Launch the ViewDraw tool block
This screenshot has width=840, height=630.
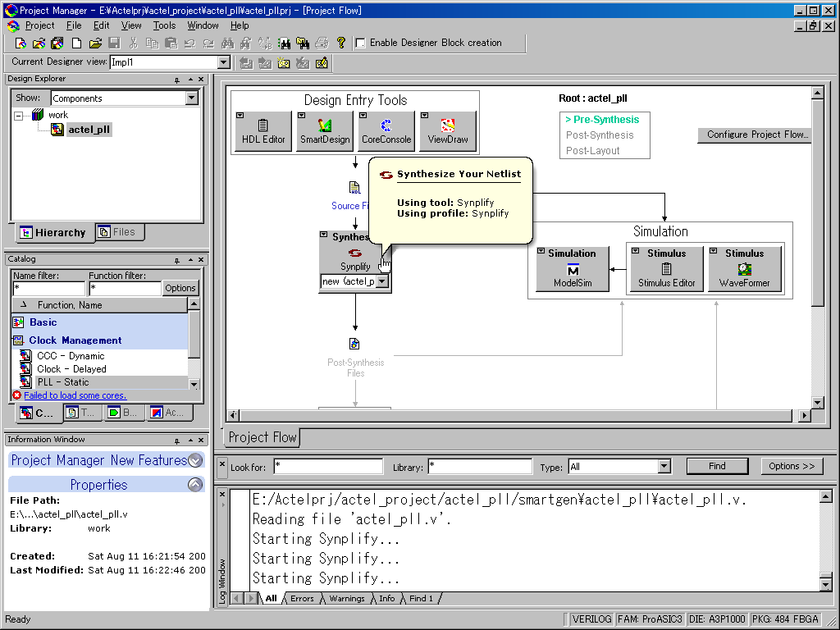tap(448, 131)
